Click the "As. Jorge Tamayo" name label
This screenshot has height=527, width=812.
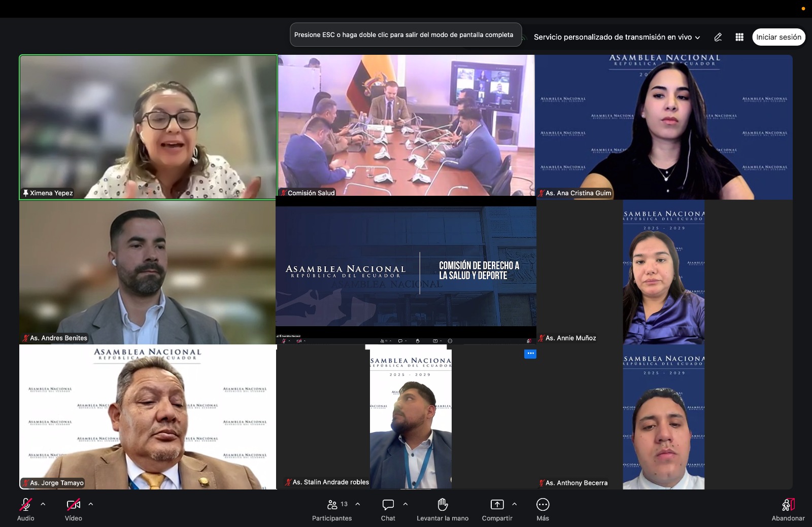click(x=57, y=483)
